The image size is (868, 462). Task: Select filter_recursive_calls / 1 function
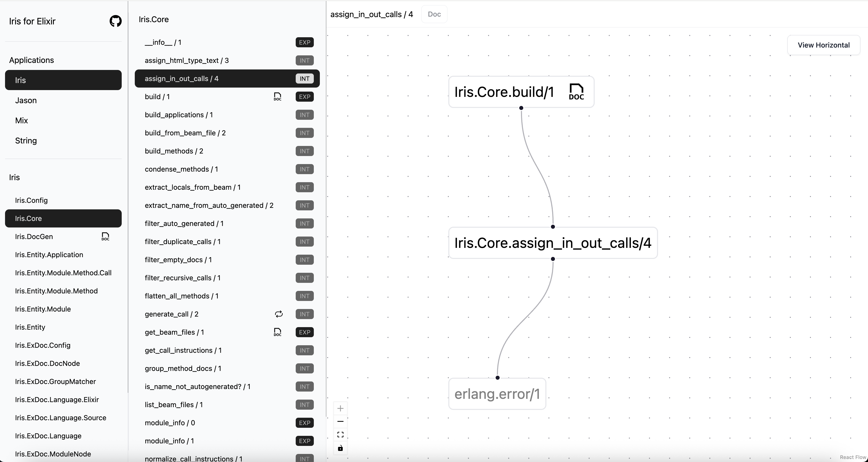[x=183, y=278]
